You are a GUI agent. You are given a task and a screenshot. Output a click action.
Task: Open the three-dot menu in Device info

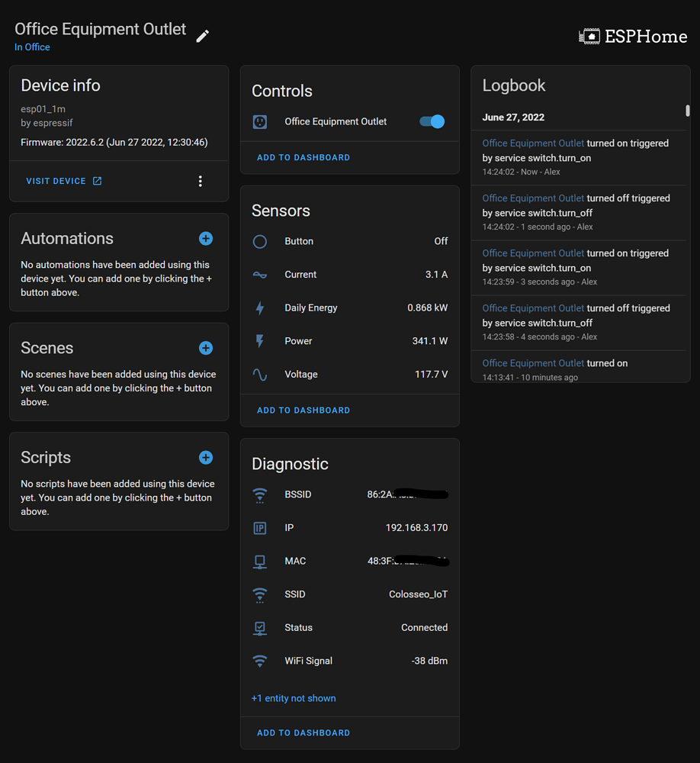(201, 181)
